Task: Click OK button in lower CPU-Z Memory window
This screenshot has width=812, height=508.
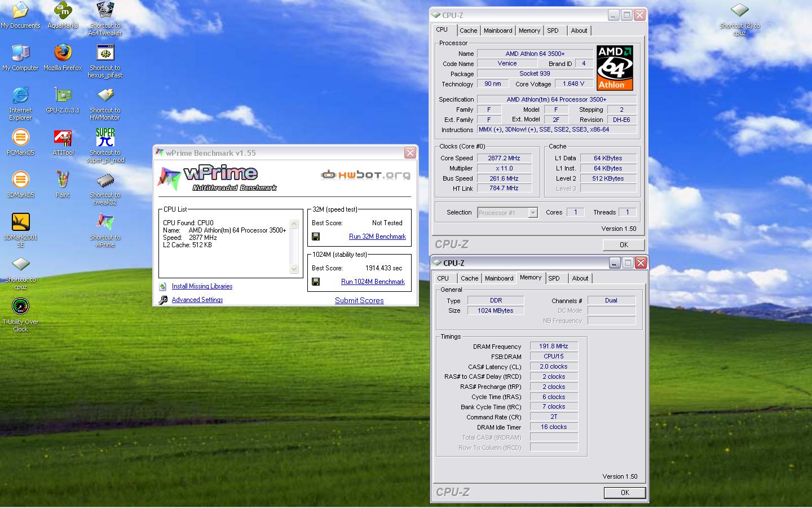Action: point(625,493)
